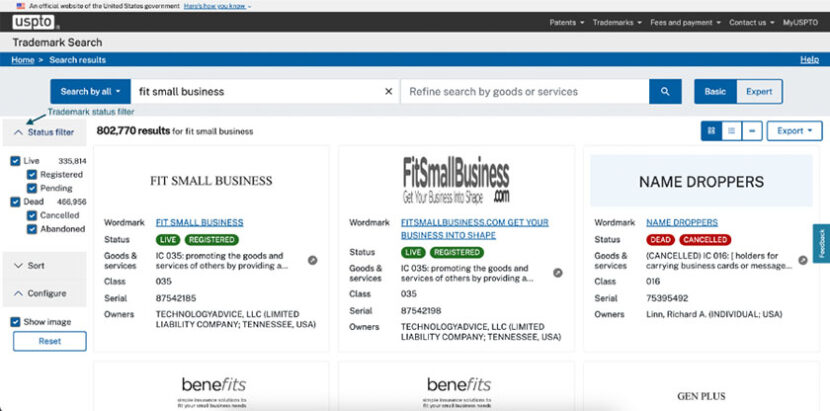Open the Patents menu
This screenshot has width=830, height=411.
click(x=566, y=22)
